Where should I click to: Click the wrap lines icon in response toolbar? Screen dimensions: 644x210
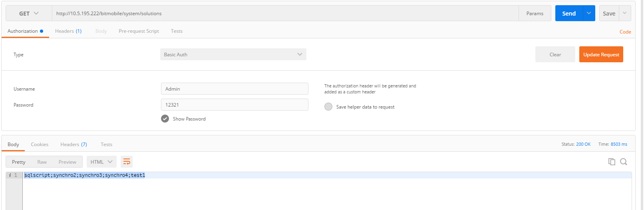(127, 162)
